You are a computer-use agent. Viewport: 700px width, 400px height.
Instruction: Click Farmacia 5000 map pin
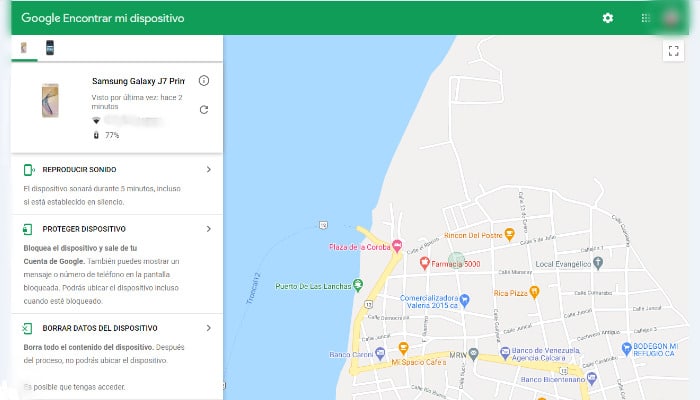coord(425,263)
